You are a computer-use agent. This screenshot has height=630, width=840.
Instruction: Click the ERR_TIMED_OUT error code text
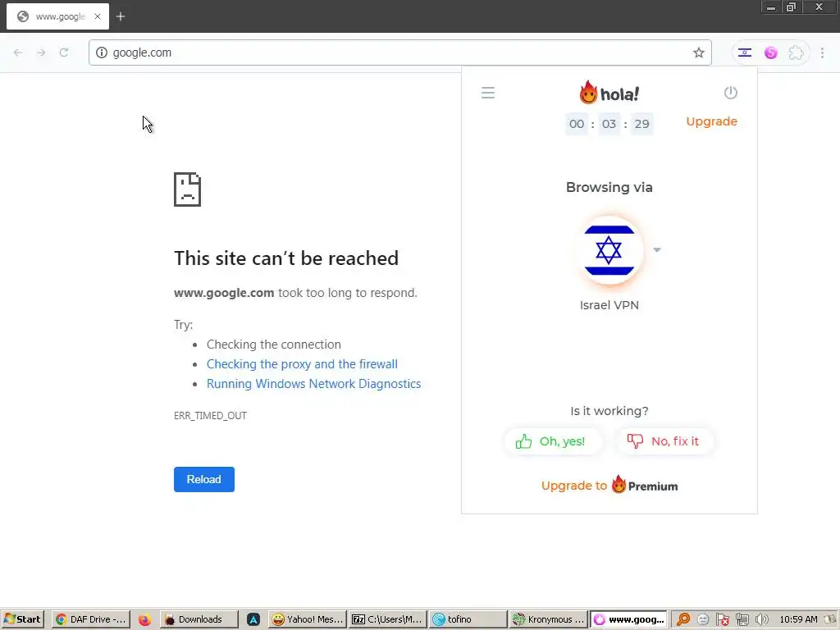(210, 416)
